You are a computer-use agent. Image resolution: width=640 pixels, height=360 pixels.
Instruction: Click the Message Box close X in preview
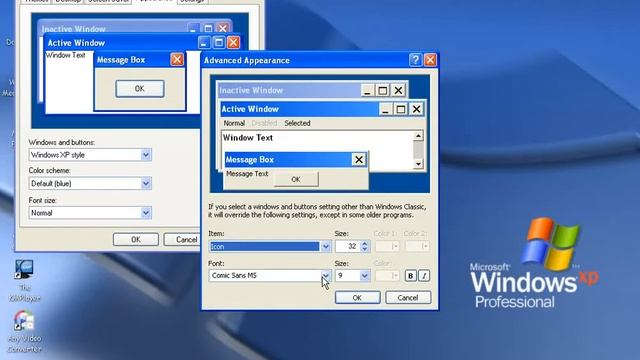[358, 160]
